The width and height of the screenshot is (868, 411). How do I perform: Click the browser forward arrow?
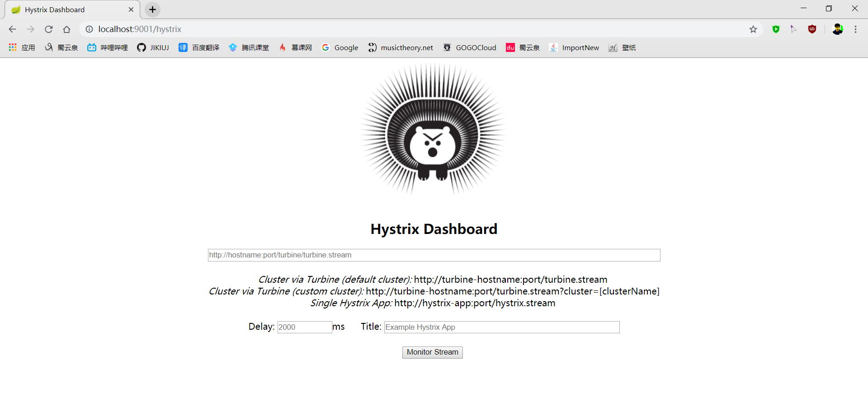tap(30, 29)
